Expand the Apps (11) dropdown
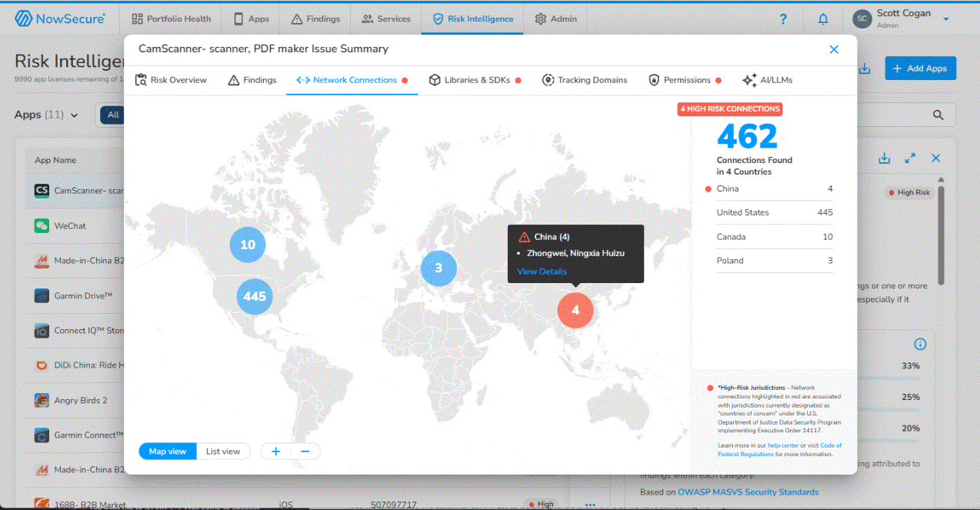The height and width of the screenshot is (510, 980). [47, 115]
